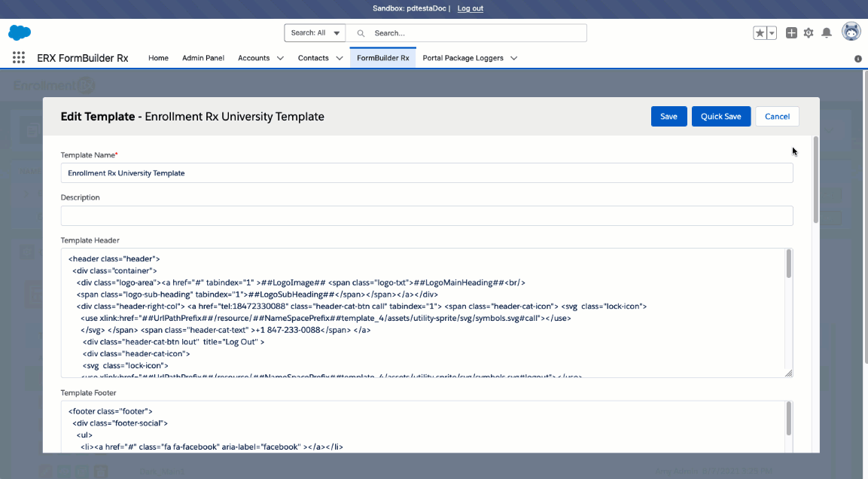
Task: Click the global actions plus icon
Action: pos(791,33)
